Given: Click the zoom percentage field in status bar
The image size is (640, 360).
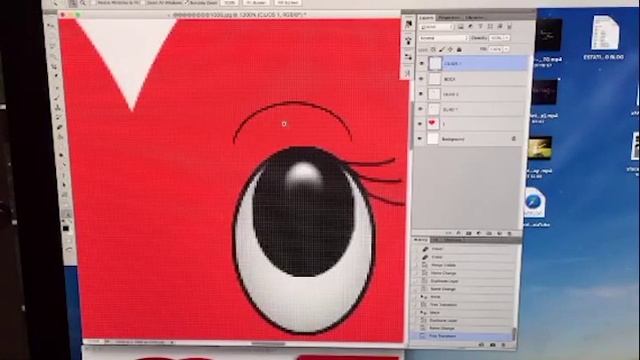Looking at the screenshot, I should point(92,342).
